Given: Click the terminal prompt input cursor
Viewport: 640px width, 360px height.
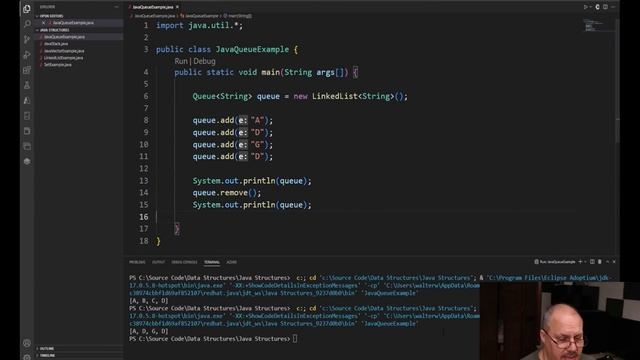Looking at the screenshot, I should point(295,339).
